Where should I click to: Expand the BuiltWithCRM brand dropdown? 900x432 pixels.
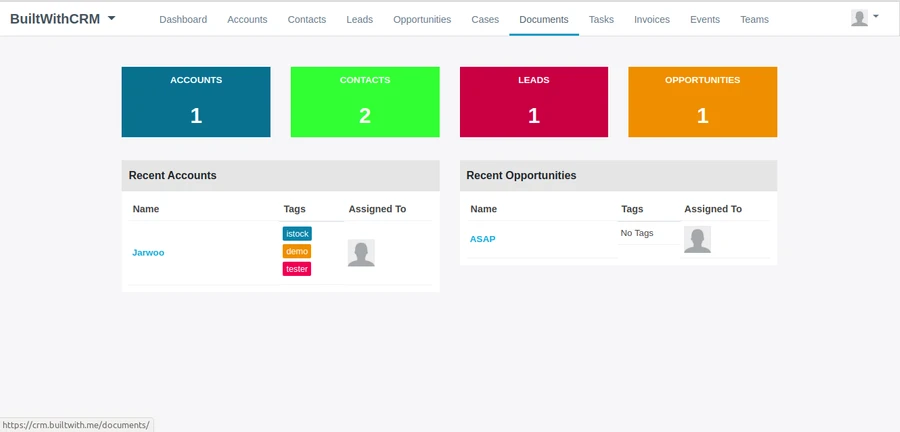(111, 18)
